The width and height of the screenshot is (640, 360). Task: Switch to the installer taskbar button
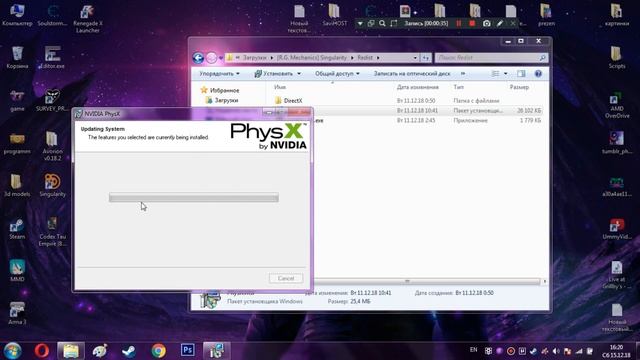pyautogui.click(x=217, y=351)
